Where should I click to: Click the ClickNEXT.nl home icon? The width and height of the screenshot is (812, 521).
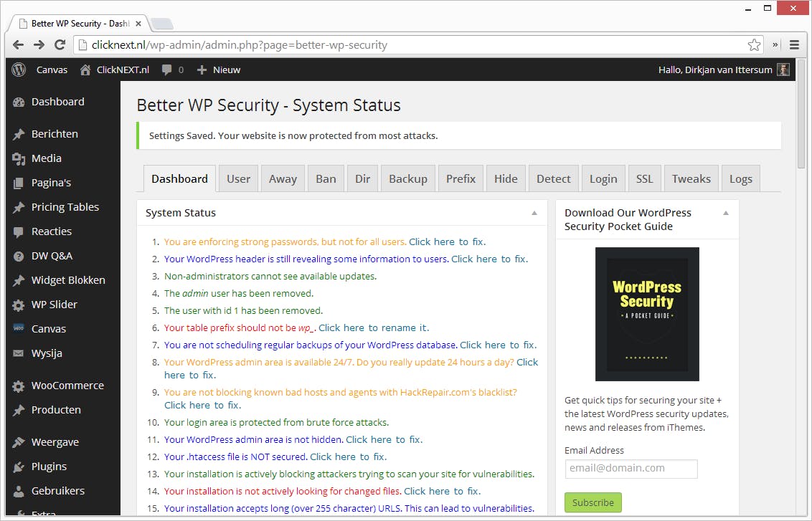tap(86, 70)
